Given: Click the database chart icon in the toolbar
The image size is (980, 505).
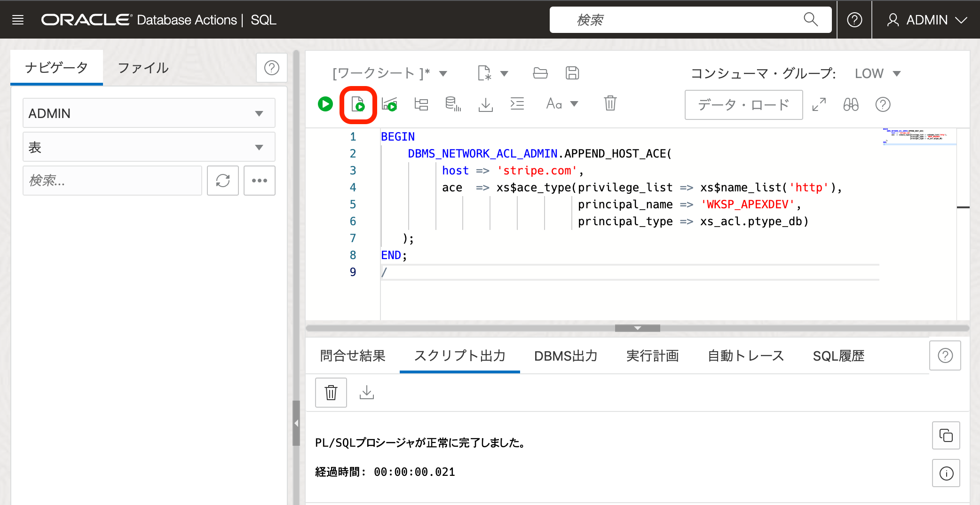Looking at the screenshot, I should pos(453,104).
